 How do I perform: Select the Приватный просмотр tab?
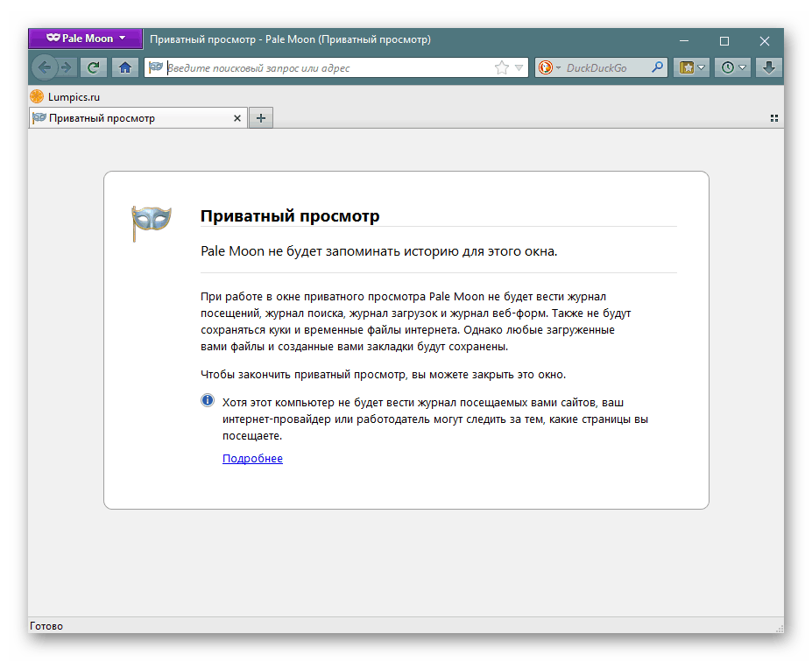(138, 118)
